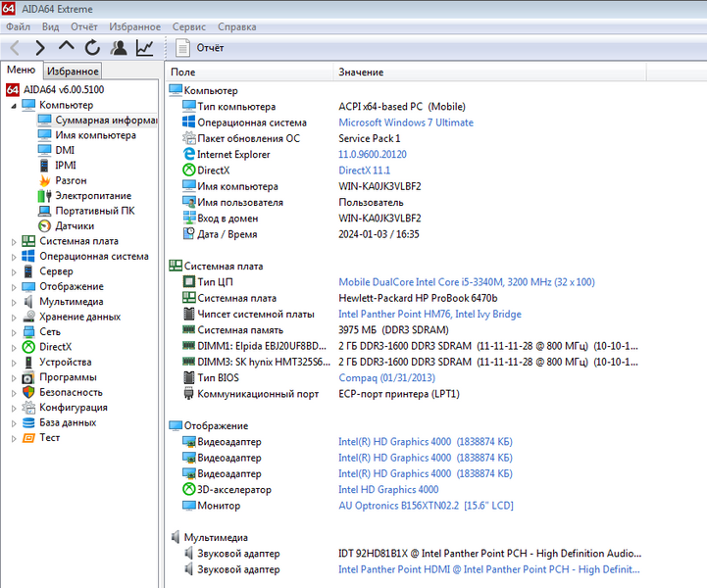Open the AU Optronics B156XTN02.2 monitor link
The height and width of the screenshot is (588, 707).
(x=427, y=506)
